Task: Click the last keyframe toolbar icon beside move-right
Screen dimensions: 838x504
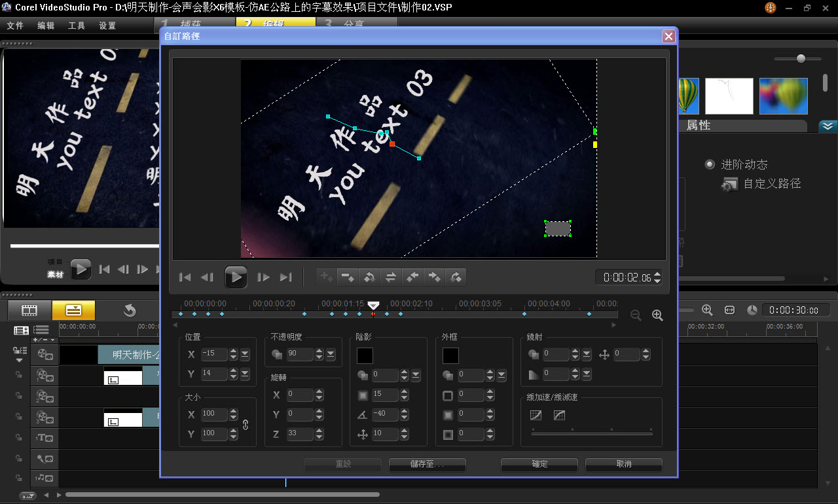Action: coord(456,277)
